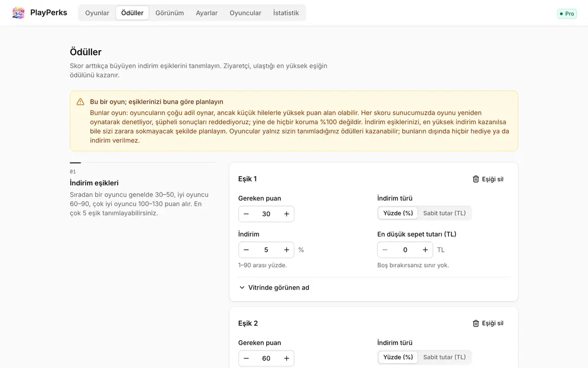Image resolution: width=588 pixels, height=368 pixels.
Task: Click the Eşik 1 İndirim value field
Action: coord(266,250)
